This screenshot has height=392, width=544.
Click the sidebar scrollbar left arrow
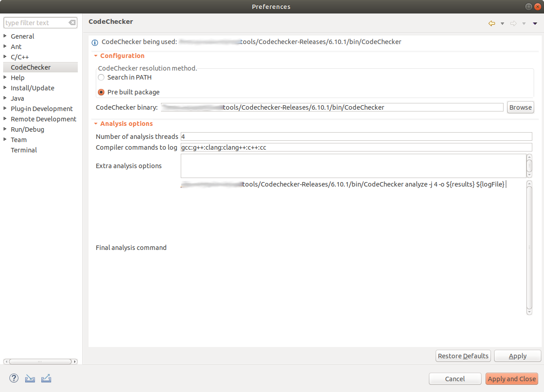[6, 361]
